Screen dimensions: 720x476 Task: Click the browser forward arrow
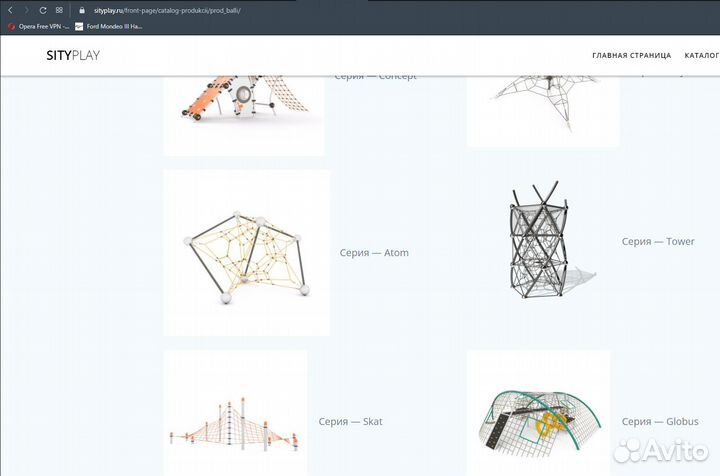point(27,10)
